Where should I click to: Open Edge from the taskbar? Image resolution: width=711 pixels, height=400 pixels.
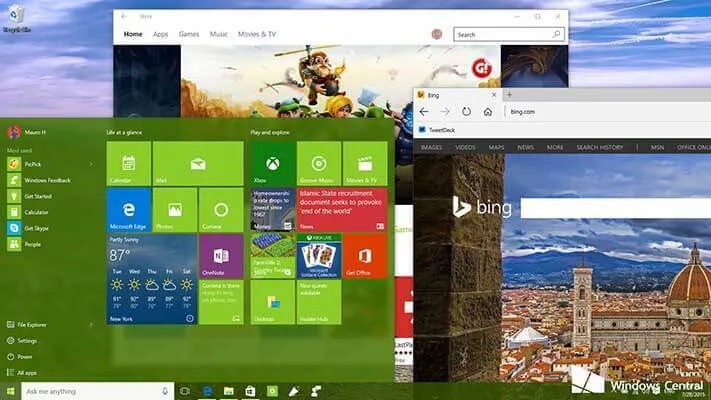pyautogui.click(x=207, y=391)
